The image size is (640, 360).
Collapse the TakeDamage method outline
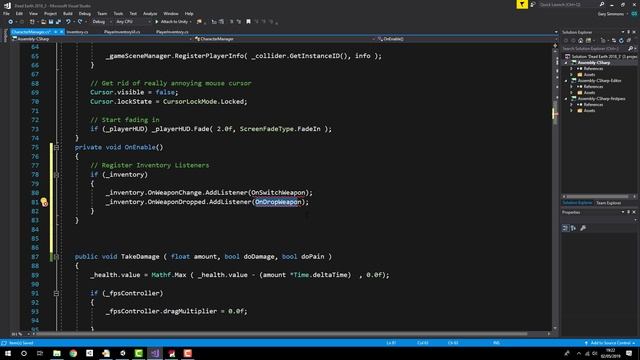[x=56, y=257]
